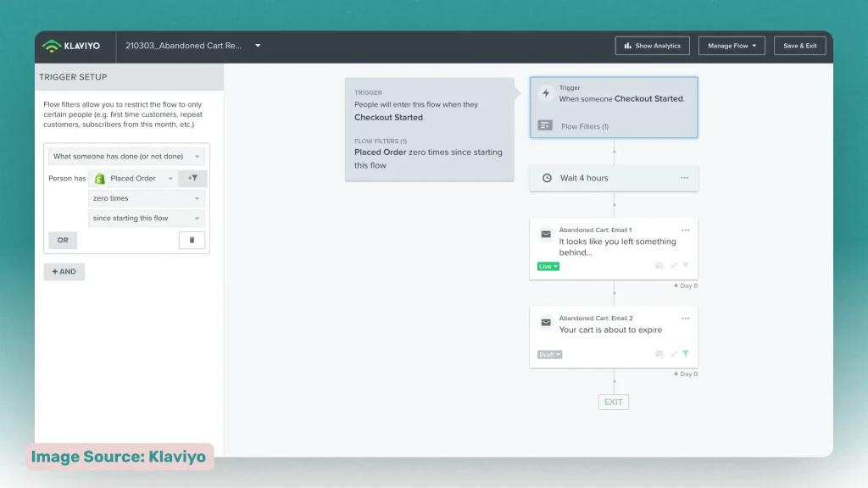Open the options menu on the Wait step
Screen dimensions: 868x488
[x=686, y=178]
